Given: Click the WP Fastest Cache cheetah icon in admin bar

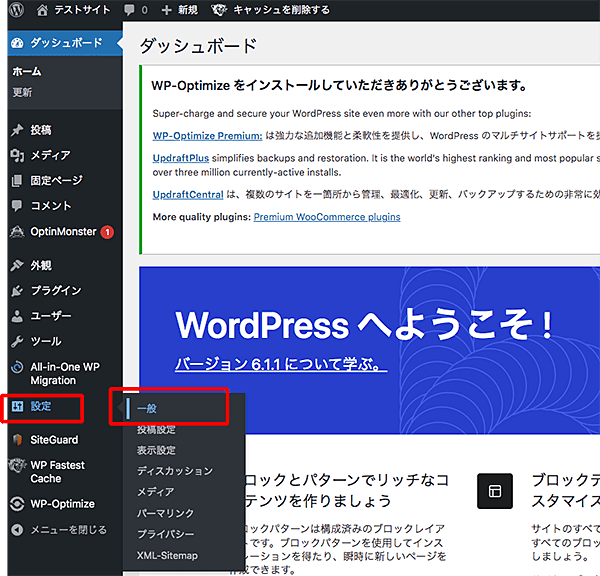Looking at the screenshot, I should (219, 10).
